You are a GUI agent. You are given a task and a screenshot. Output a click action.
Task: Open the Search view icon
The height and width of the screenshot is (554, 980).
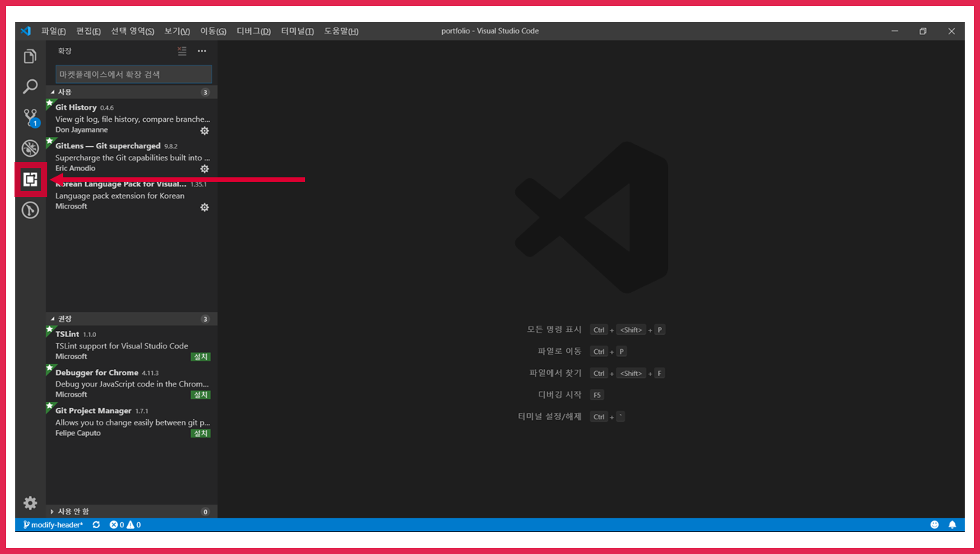[x=30, y=87]
